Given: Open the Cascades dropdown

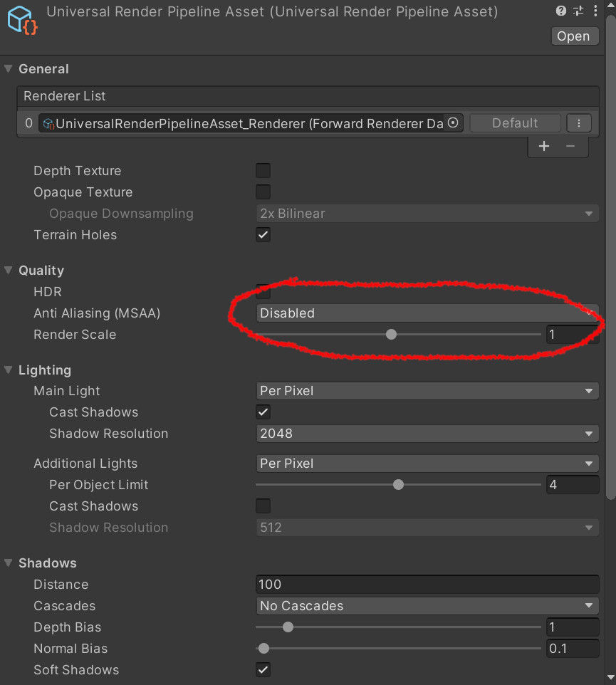Looking at the screenshot, I should 427,605.
